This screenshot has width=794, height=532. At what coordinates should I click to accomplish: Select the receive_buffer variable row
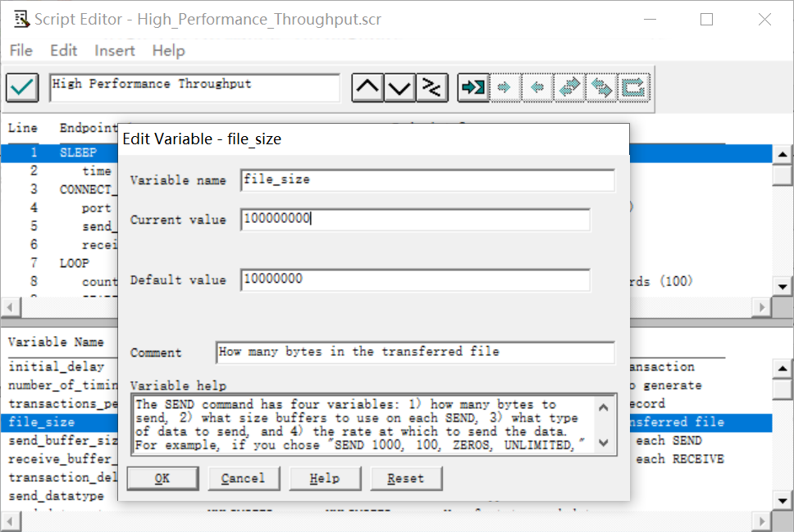(60, 459)
